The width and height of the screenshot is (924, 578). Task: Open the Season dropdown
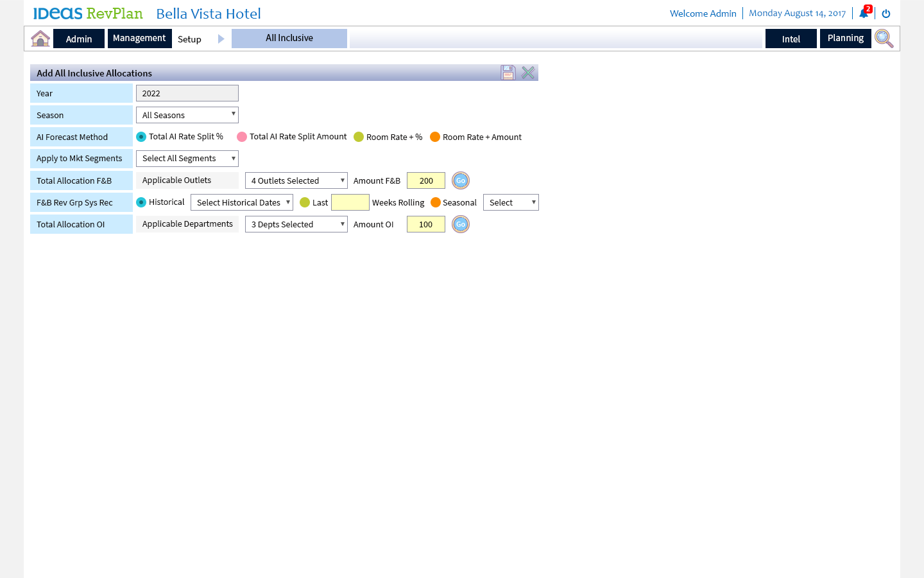coord(187,115)
